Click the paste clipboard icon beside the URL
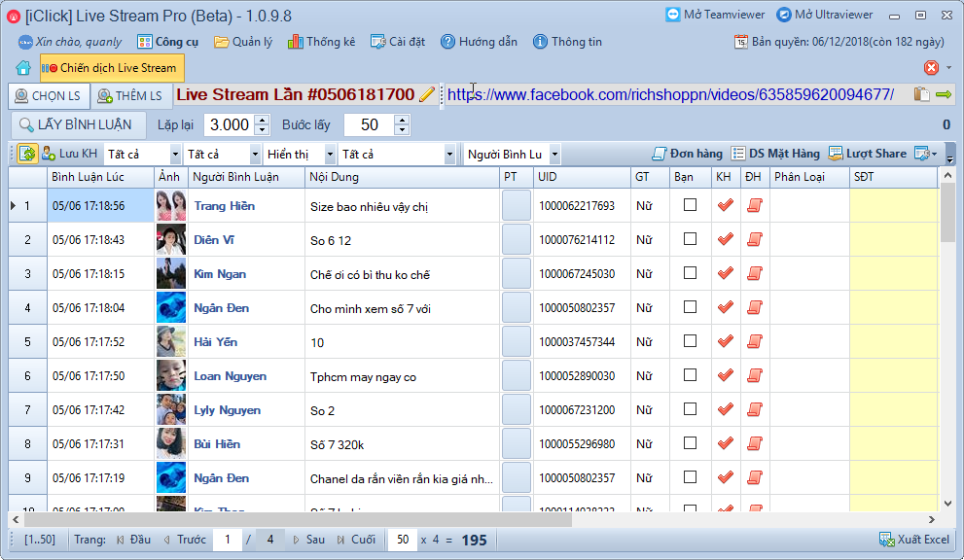The height and width of the screenshot is (560, 964). click(x=921, y=95)
